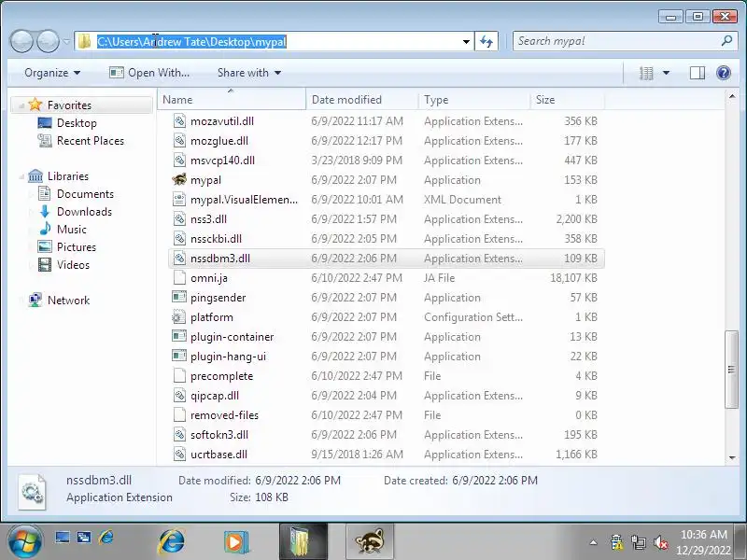Show hidden tray icons arrow
The width and height of the screenshot is (747, 560).
[593, 542]
